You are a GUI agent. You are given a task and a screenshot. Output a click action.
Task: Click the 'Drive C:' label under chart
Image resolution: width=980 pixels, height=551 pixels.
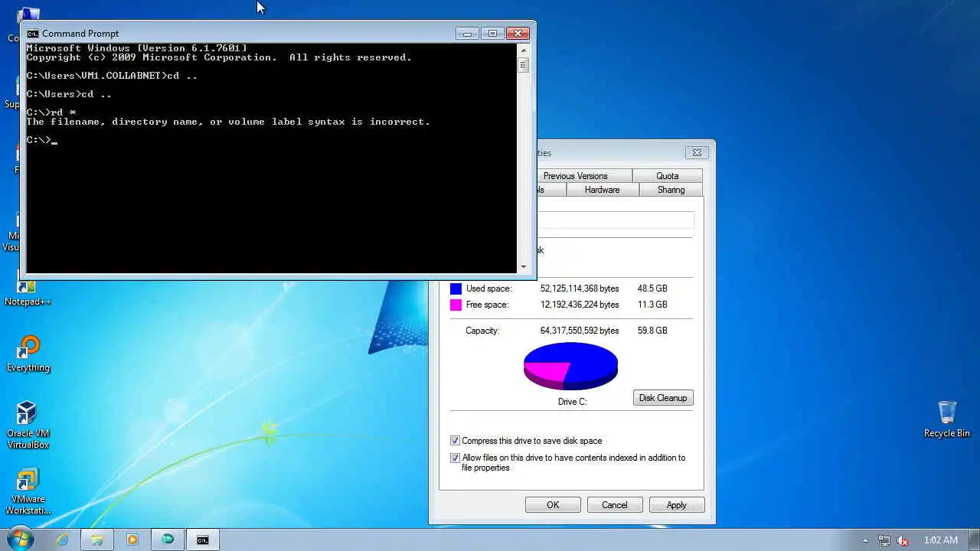click(573, 402)
